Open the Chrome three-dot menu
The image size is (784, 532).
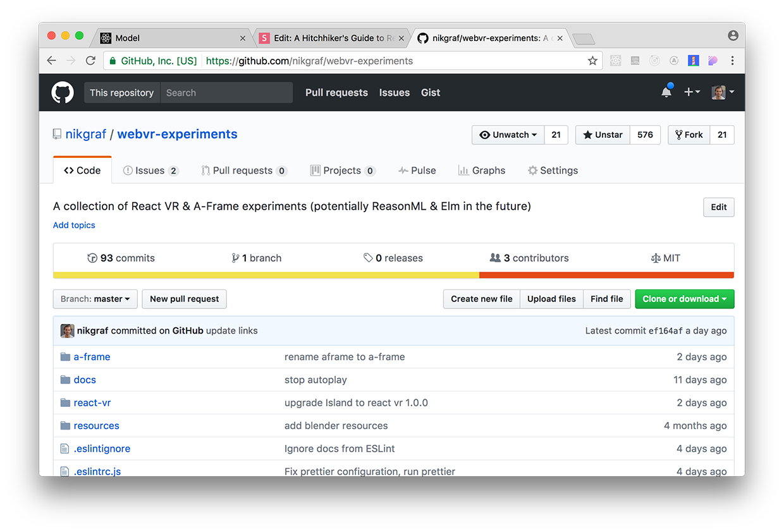pyautogui.click(x=732, y=61)
